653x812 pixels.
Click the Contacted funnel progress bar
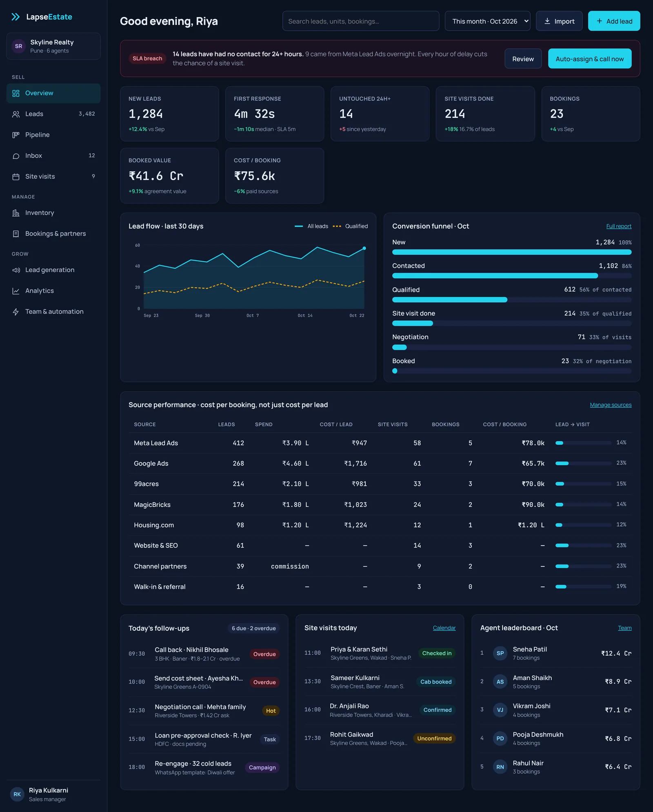[x=512, y=276]
